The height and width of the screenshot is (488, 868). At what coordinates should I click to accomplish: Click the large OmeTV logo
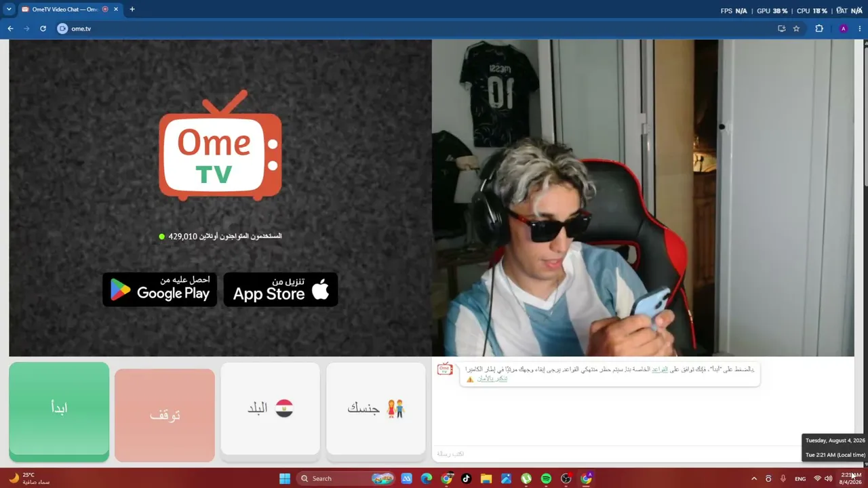click(220, 146)
